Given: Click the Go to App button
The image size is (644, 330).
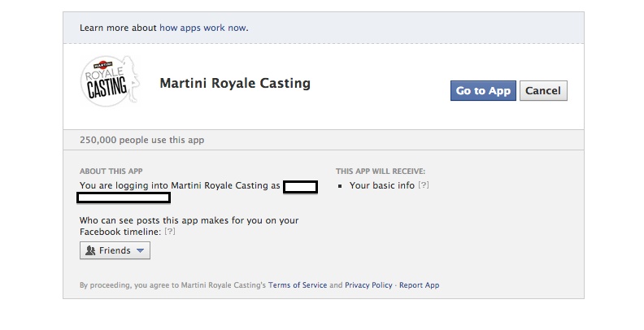Looking at the screenshot, I should click(483, 91).
